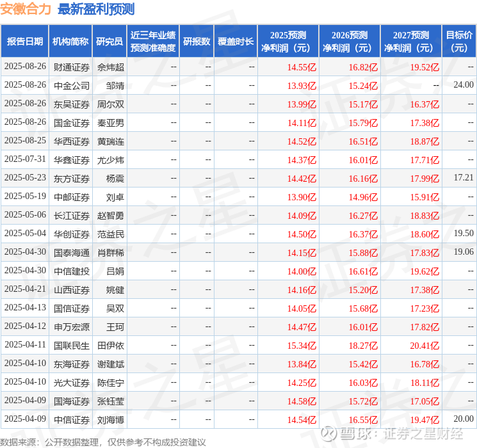Click the 雪球 logo icon

pyautogui.click(x=328, y=433)
